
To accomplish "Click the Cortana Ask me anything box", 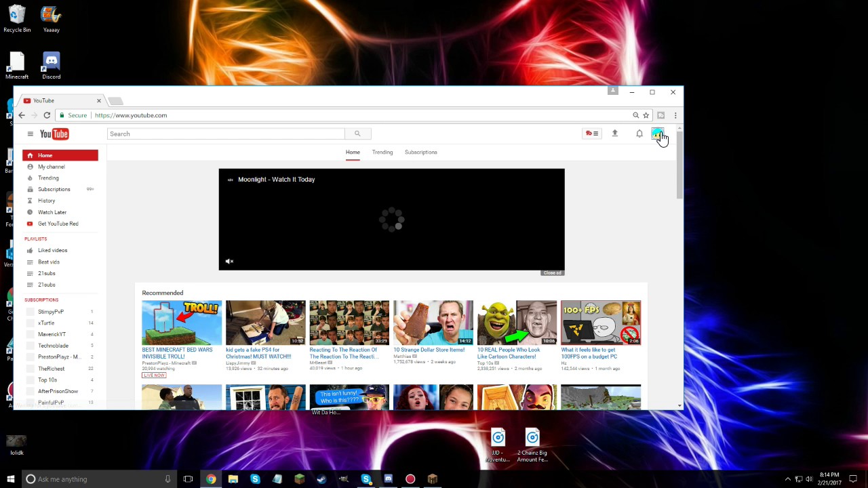I will click(99, 479).
